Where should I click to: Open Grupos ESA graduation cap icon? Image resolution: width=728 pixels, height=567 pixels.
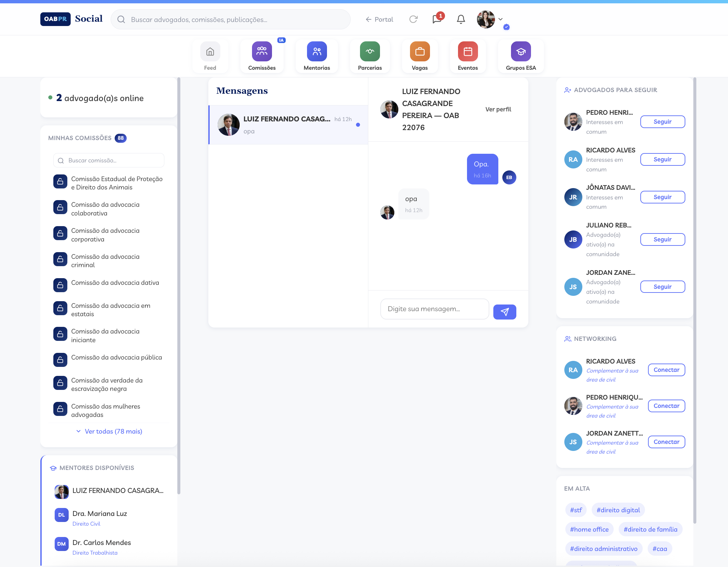521,52
